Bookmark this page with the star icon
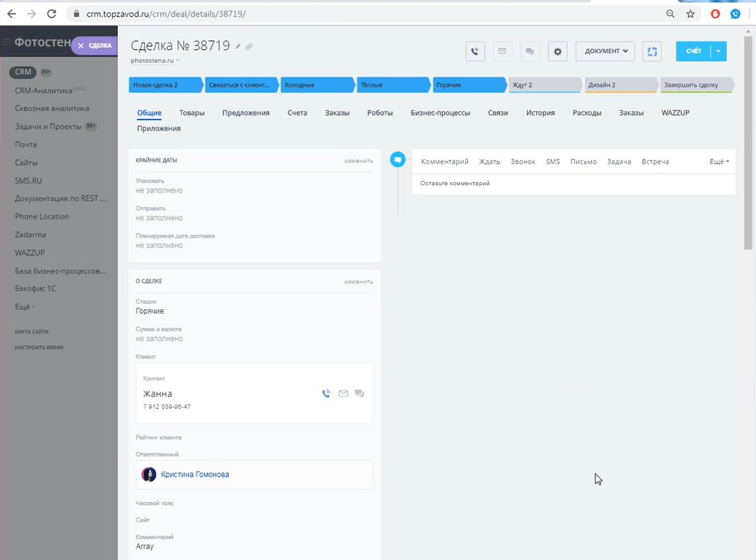756x560 pixels. pos(690,14)
